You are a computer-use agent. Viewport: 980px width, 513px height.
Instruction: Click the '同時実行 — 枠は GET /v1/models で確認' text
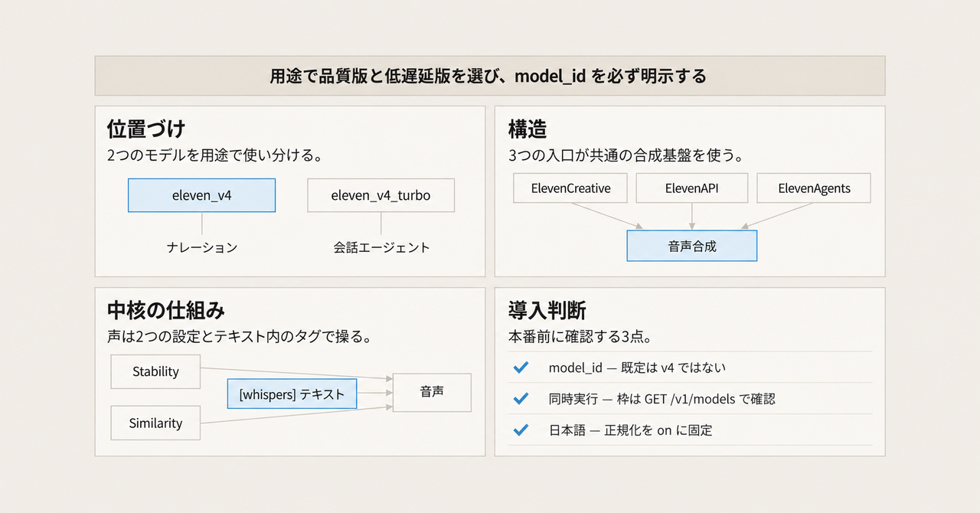[661, 399]
